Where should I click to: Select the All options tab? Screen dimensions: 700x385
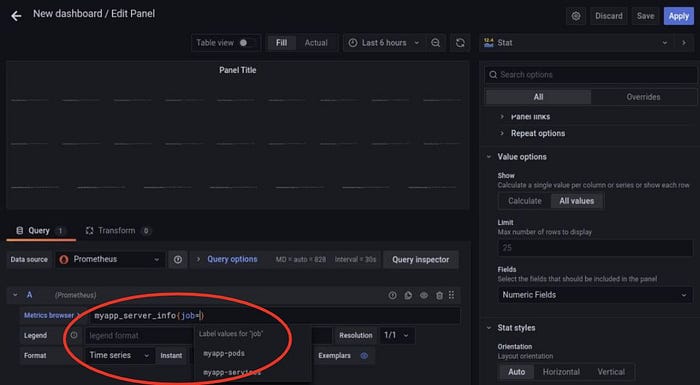click(x=538, y=97)
